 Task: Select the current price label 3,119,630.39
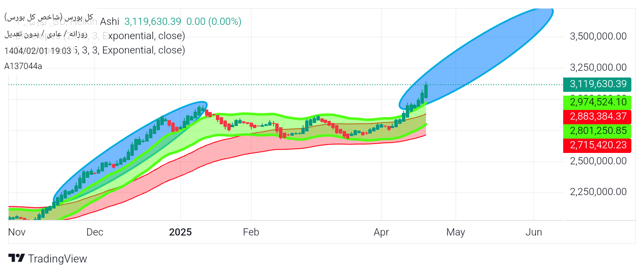(x=598, y=84)
